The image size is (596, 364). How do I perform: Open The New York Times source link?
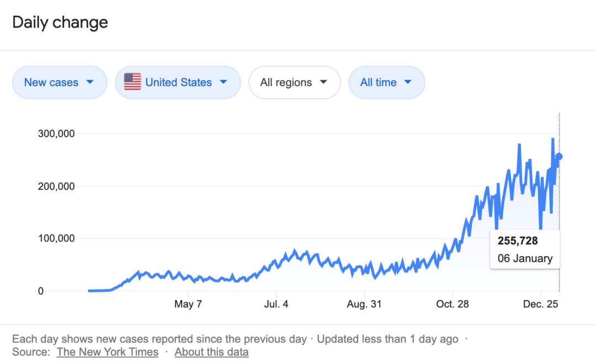click(x=108, y=352)
